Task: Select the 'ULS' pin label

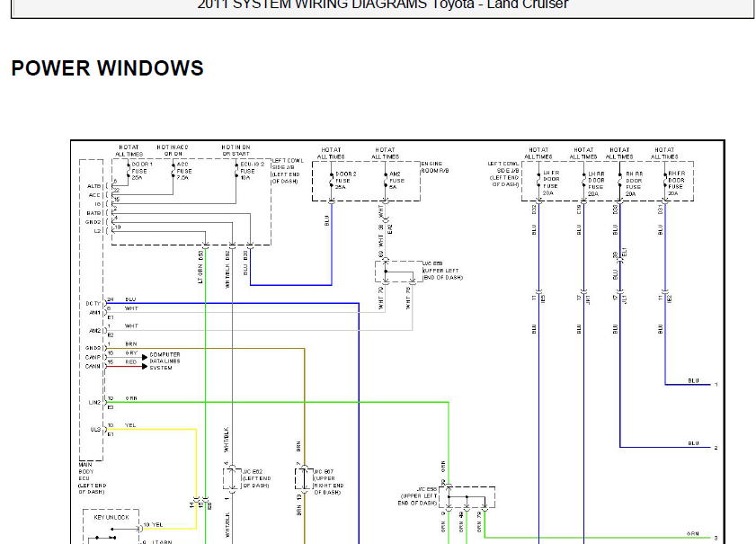Action: (95, 430)
